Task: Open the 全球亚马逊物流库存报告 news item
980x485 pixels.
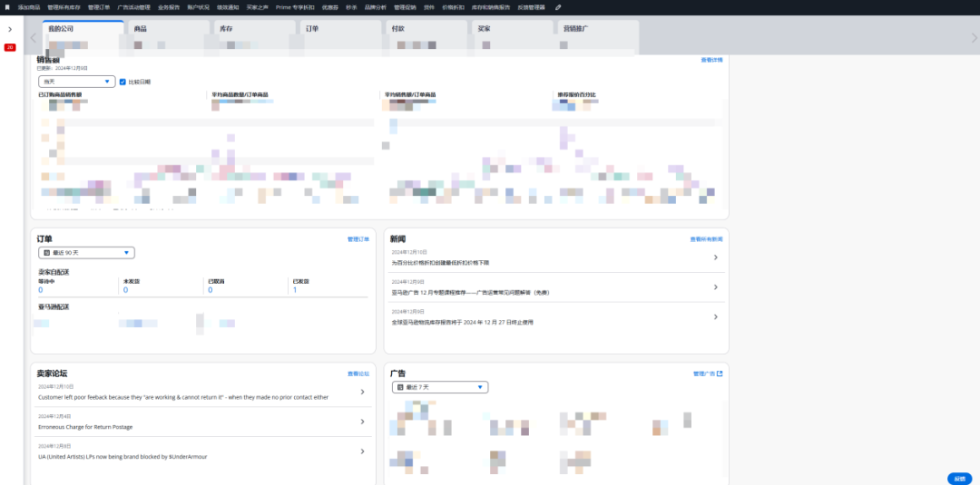Action: click(463, 322)
